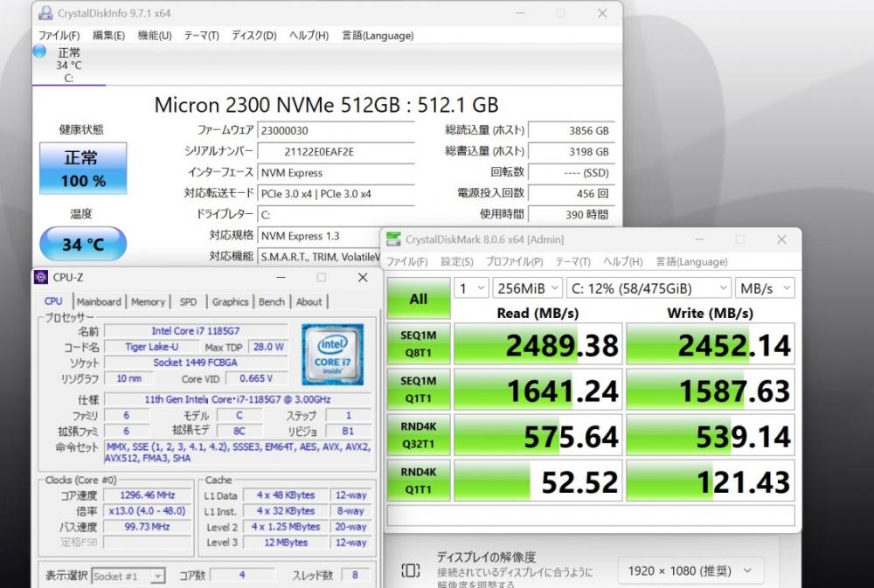
Task: Click the Intel Core i7 logo image
Action: point(333,355)
